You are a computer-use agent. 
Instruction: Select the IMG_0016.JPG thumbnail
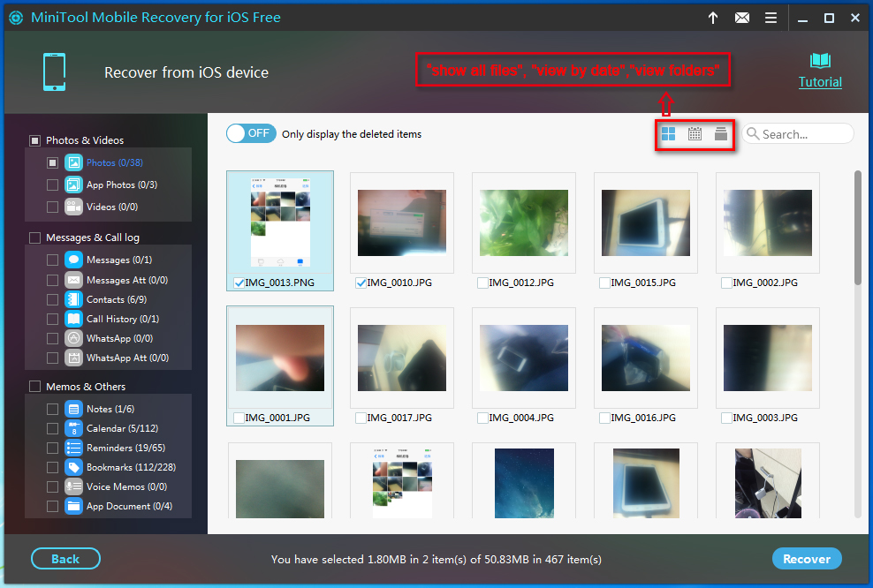pyautogui.click(x=646, y=358)
